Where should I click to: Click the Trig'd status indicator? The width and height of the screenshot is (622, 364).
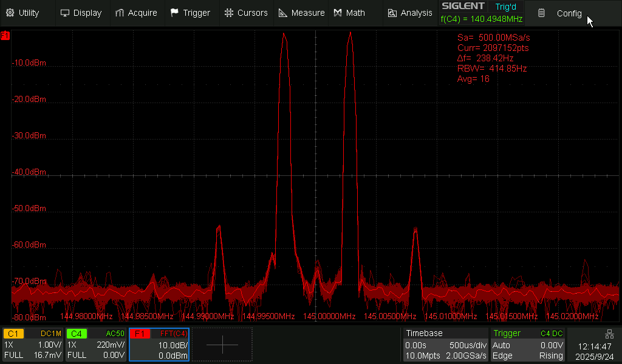[x=505, y=6]
